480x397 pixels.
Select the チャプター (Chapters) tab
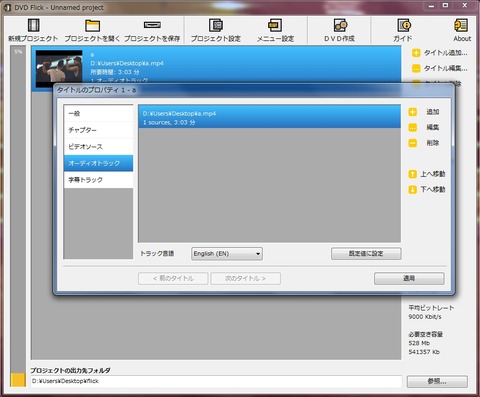coord(98,130)
